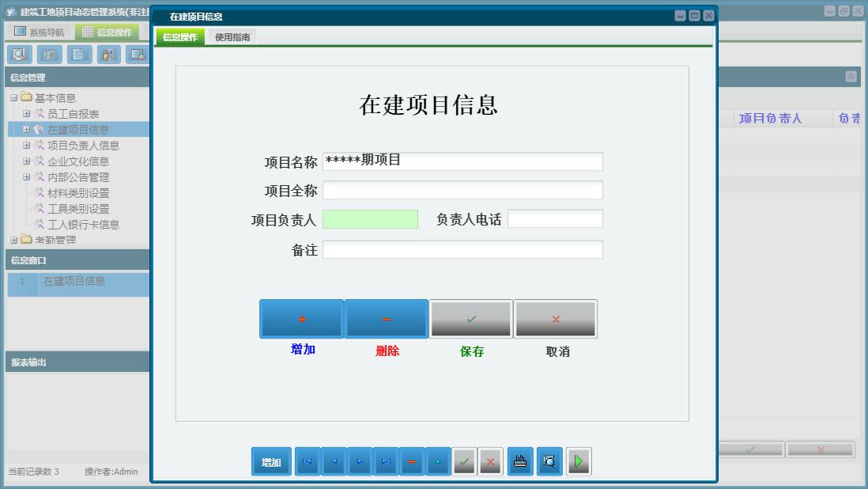Image resolution: width=868 pixels, height=489 pixels.
Task: Select the document search toolbar icon
Action: coord(20,55)
